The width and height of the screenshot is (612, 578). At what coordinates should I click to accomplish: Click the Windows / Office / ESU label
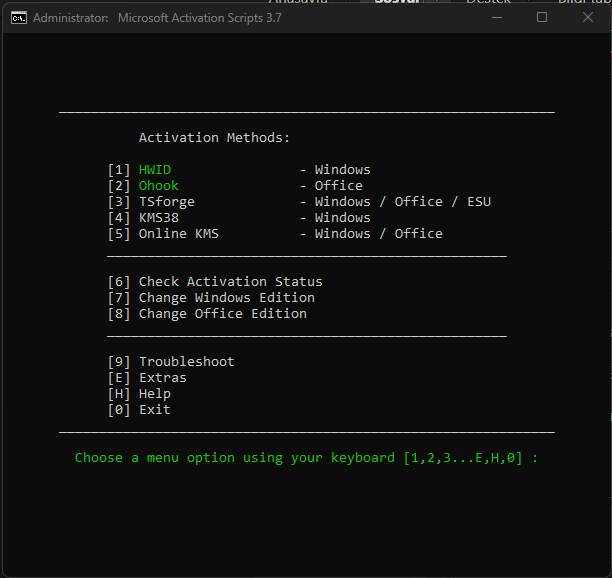[x=402, y=202]
